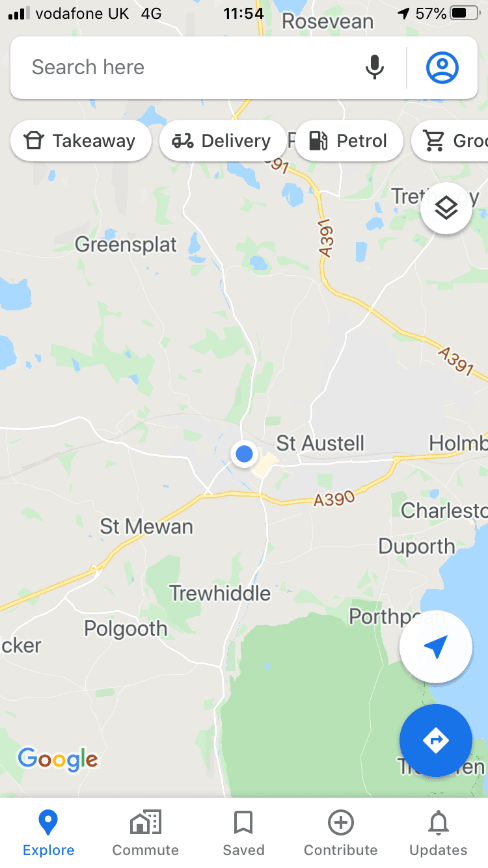Select the Takeaway category chip
The width and height of the screenshot is (488, 868).
click(81, 141)
